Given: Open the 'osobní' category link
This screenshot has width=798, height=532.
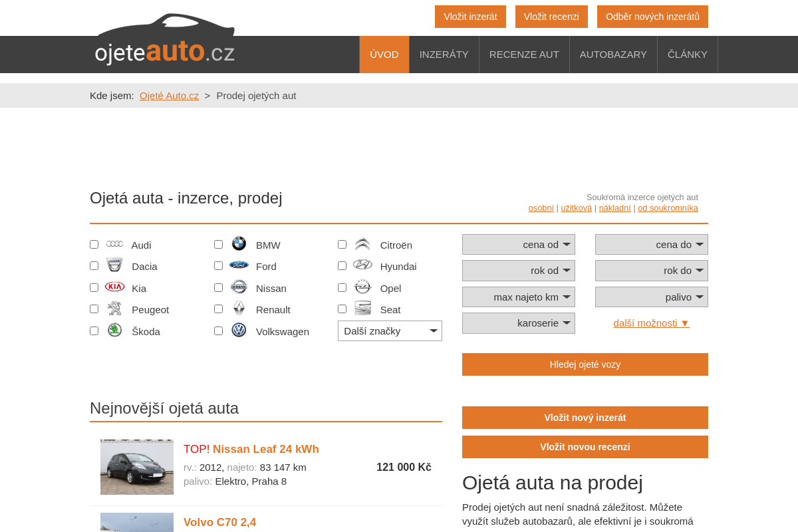Looking at the screenshot, I should point(541,208).
